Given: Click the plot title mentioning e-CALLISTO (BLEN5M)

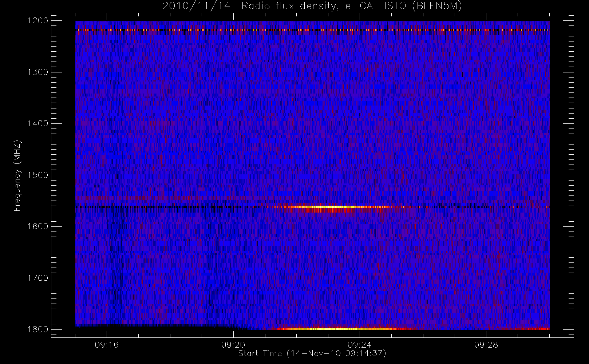Looking at the screenshot, I should pos(312,6).
